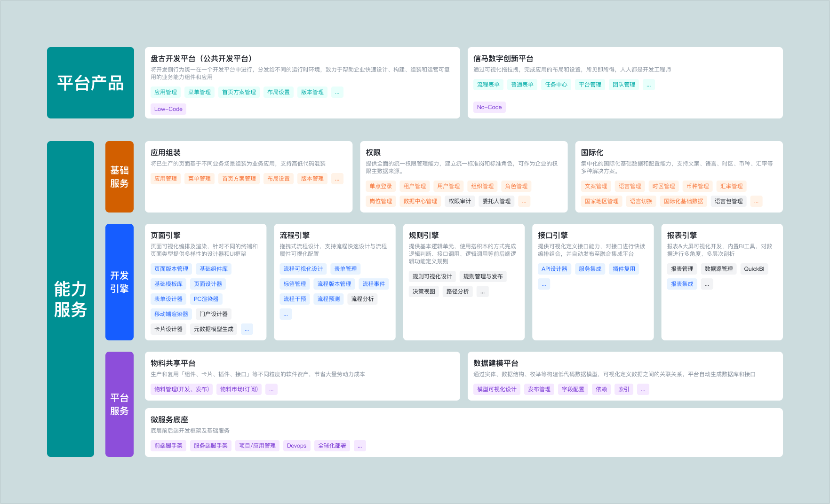Select the orange 基础服务 category block
Viewport: 830px width, 504px height.
coord(120,177)
